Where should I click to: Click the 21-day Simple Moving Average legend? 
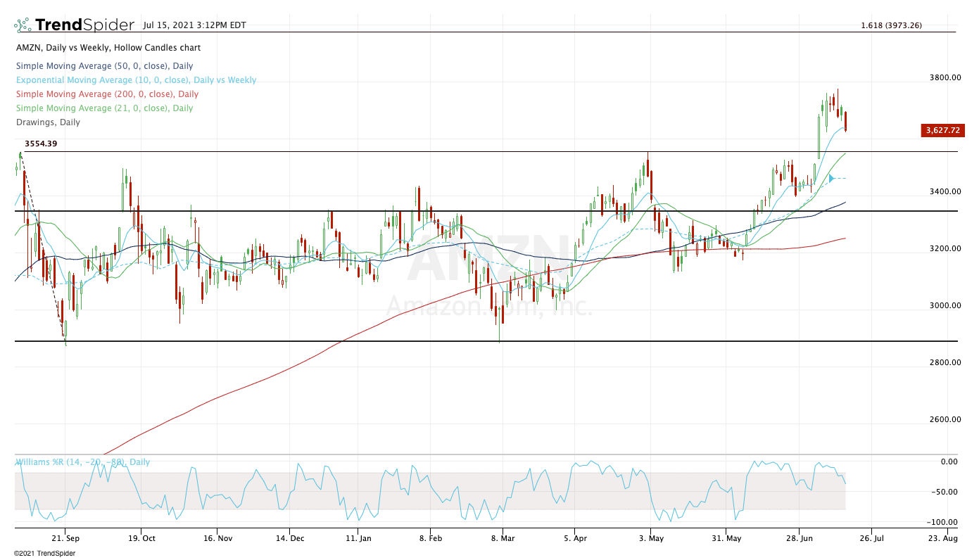104,108
